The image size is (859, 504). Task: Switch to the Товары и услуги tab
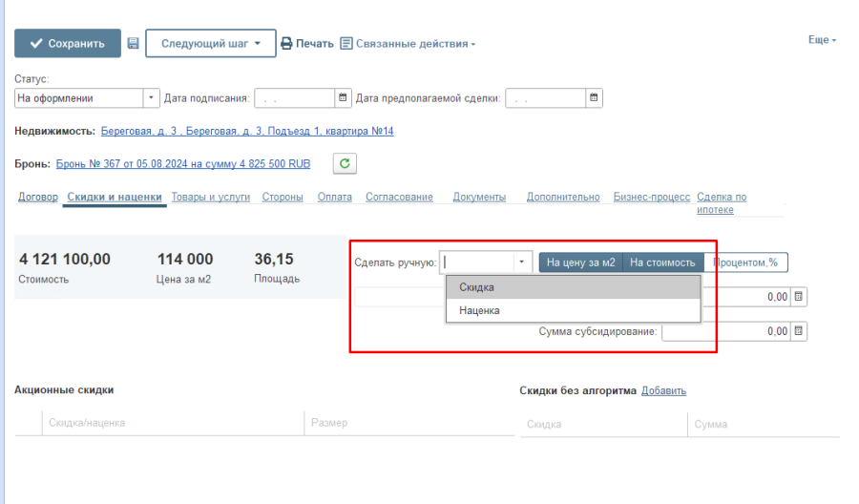(210, 197)
